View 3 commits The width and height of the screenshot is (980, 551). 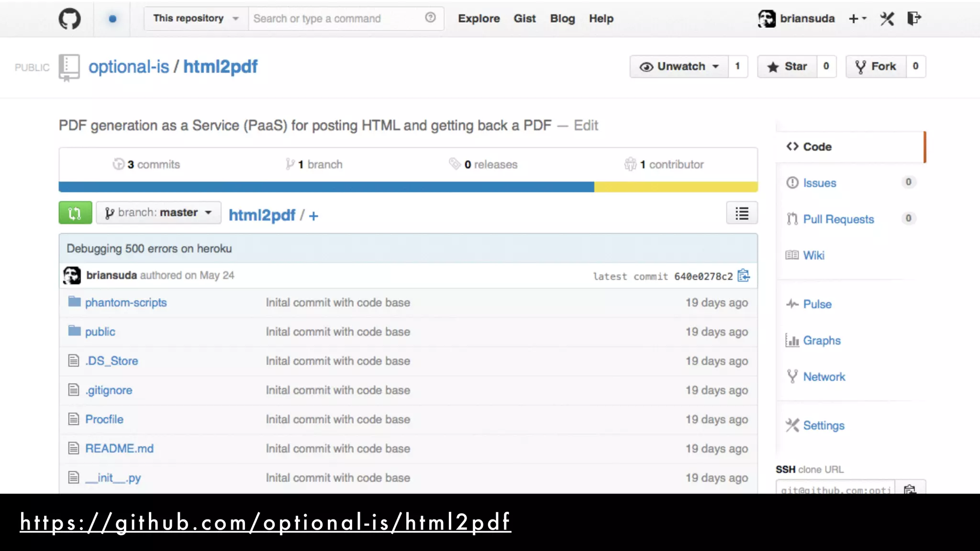point(146,164)
